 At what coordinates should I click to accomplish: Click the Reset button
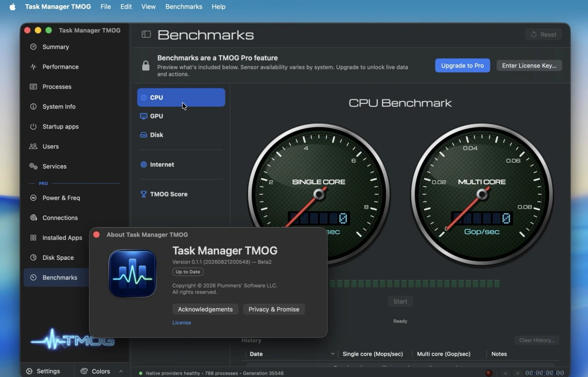543,34
